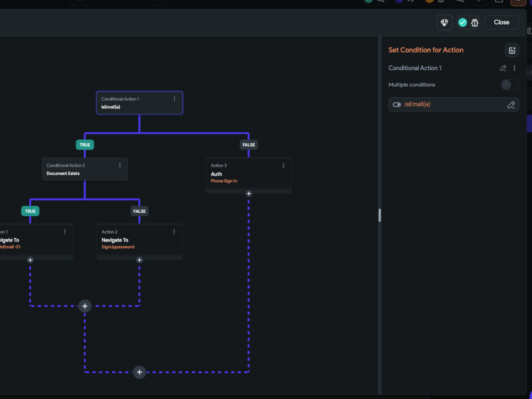Click the SignUppassword label in Action 2
Viewport: 532px width, 399px height.
click(x=118, y=247)
